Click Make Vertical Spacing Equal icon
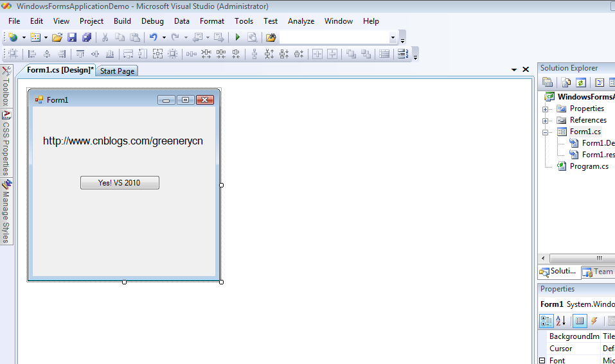This screenshot has height=364, width=615. tap(254, 54)
